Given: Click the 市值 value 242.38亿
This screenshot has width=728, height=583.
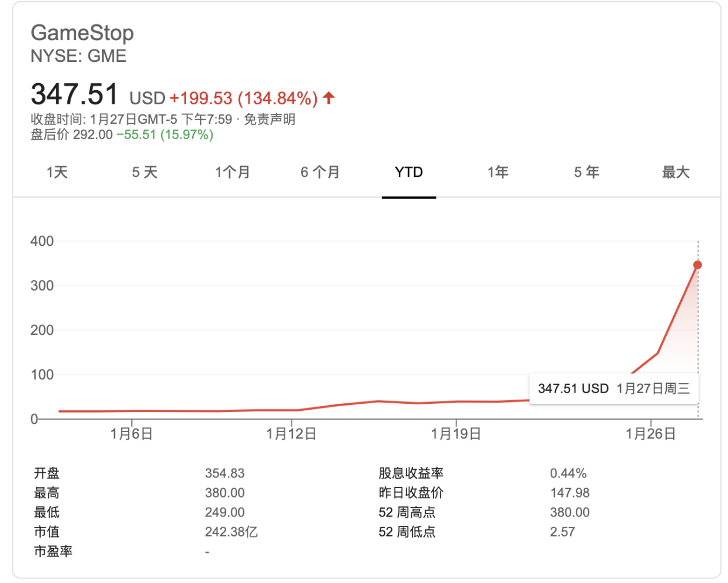Looking at the screenshot, I should [231, 532].
